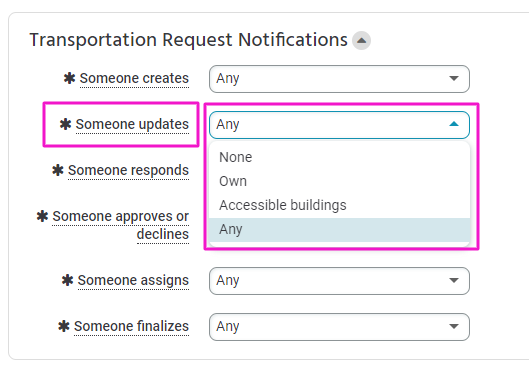This screenshot has width=529, height=368.
Task: Click the Someone approves or declines label
Action: click(x=120, y=225)
